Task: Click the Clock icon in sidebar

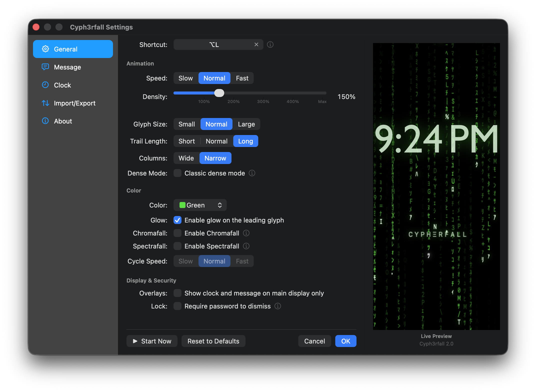Action: [x=45, y=85]
